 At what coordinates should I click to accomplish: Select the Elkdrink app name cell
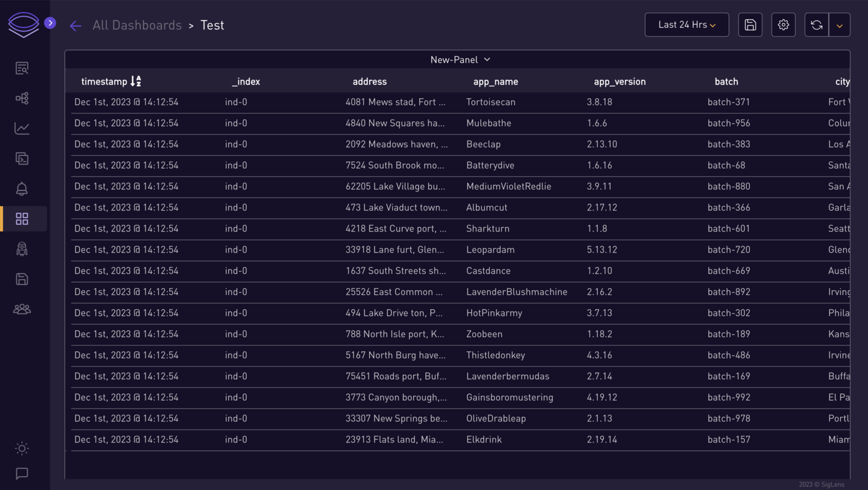[484, 439]
